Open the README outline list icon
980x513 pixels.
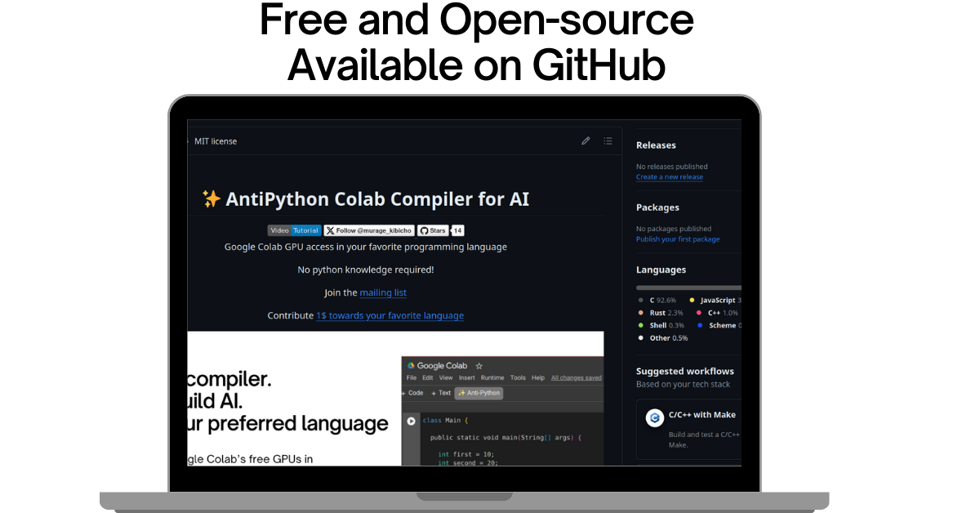pos(608,141)
